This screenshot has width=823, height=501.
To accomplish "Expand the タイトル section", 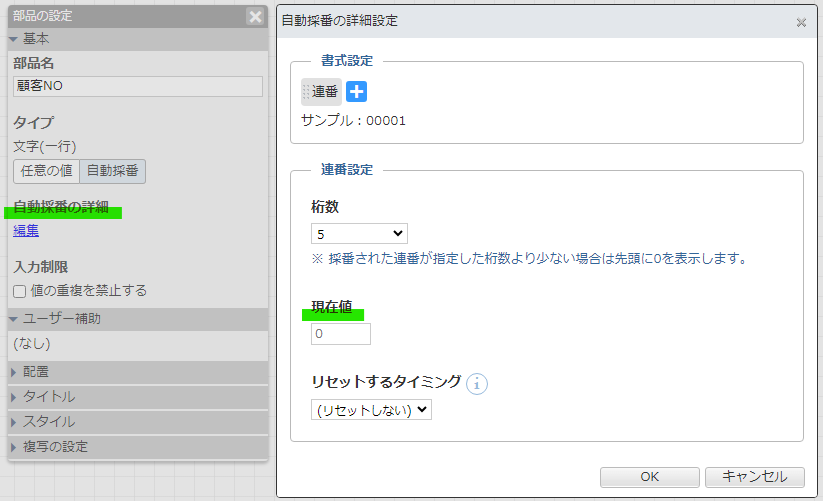I will tap(48, 397).
